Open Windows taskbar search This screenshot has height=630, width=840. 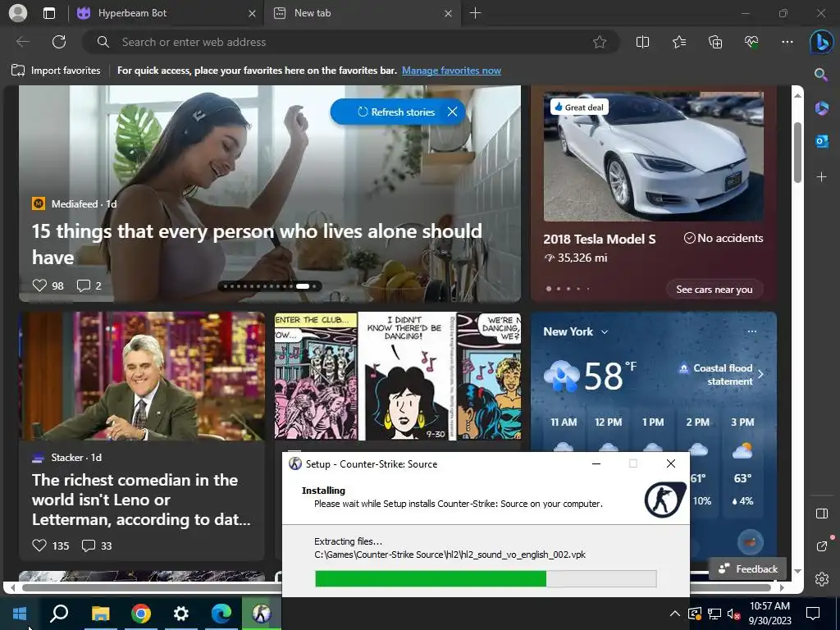pos(59,614)
